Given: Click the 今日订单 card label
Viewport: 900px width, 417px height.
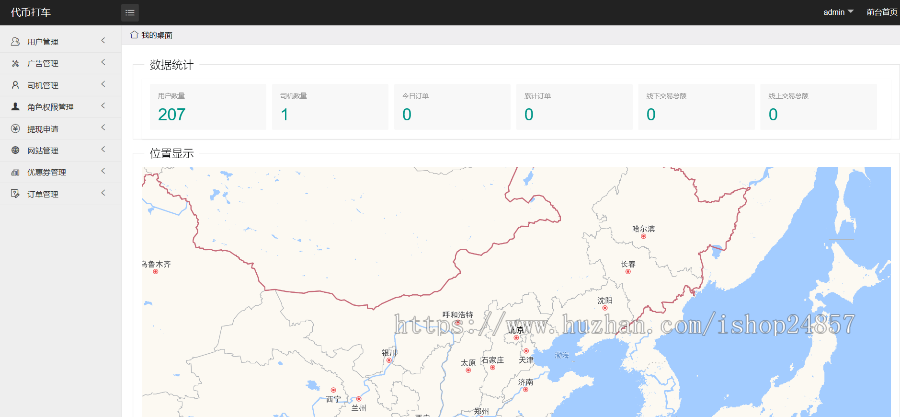Looking at the screenshot, I should pyautogui.click(x=414, y=96).
